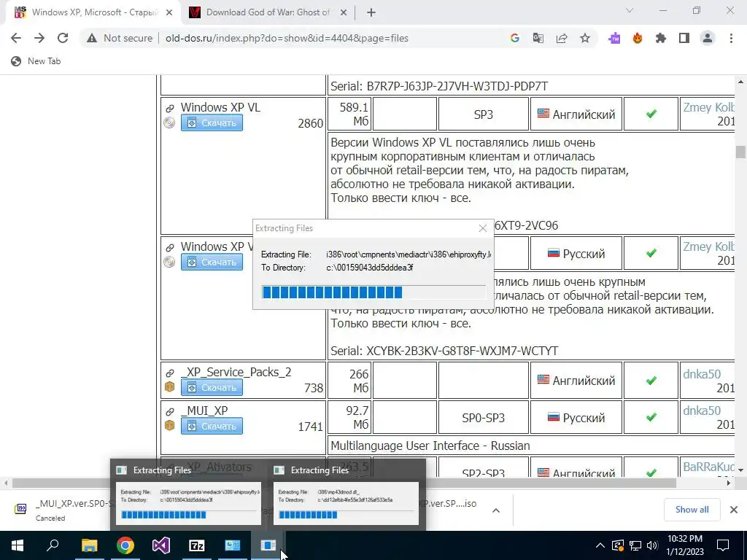Viewport: 747px width, 560px height.
Task: Reload the old-dos.ru page
Action: (x=63, y=38)
